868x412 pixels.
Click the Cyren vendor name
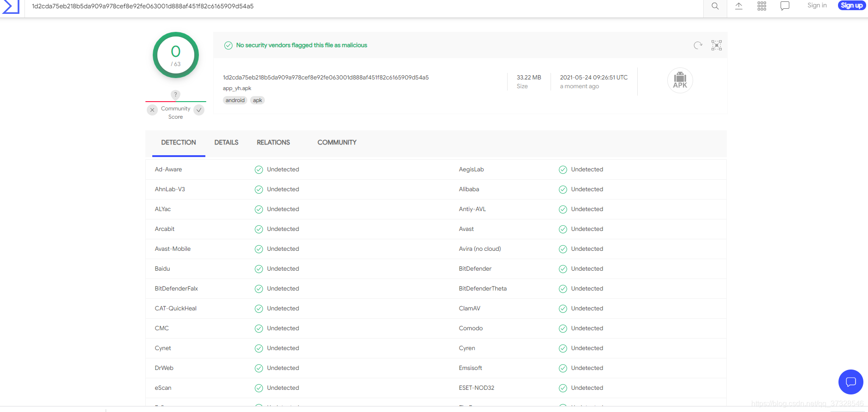[x=467, y=348]
